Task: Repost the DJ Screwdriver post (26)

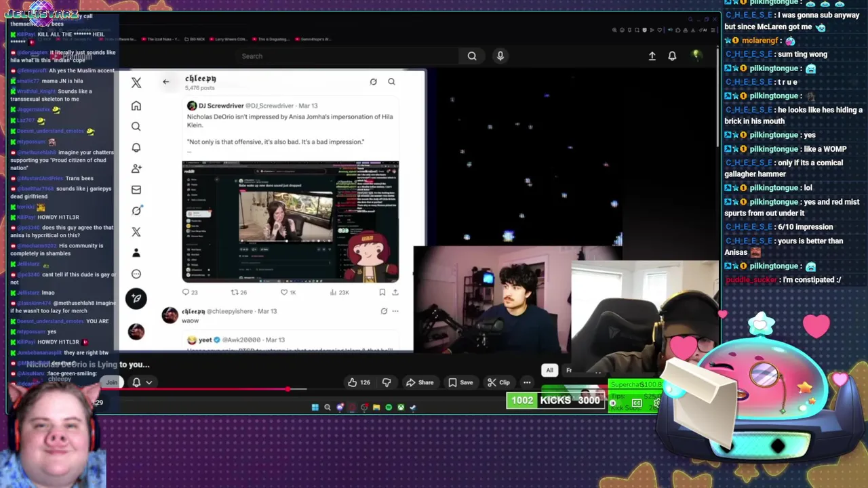Action: (x=239, y=292)
